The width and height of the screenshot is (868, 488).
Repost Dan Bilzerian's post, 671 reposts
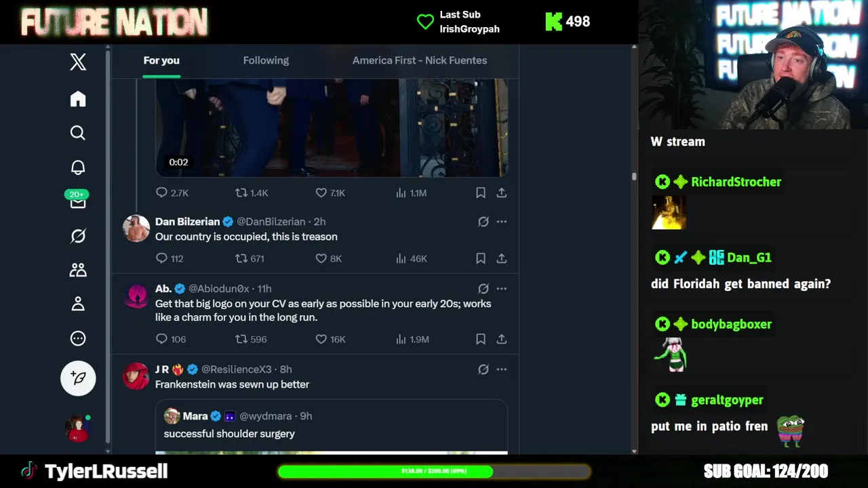(x=250, y=258)
